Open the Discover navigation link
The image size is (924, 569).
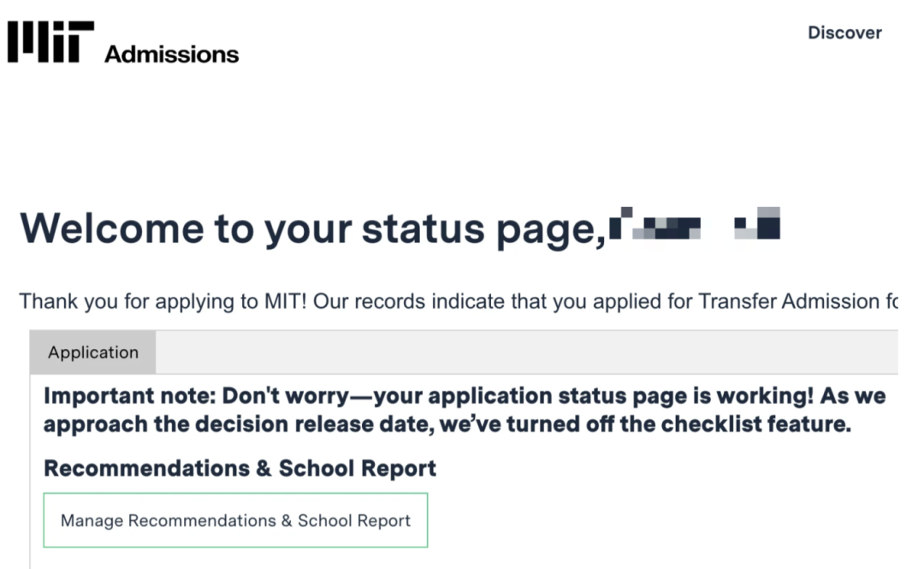844,33
